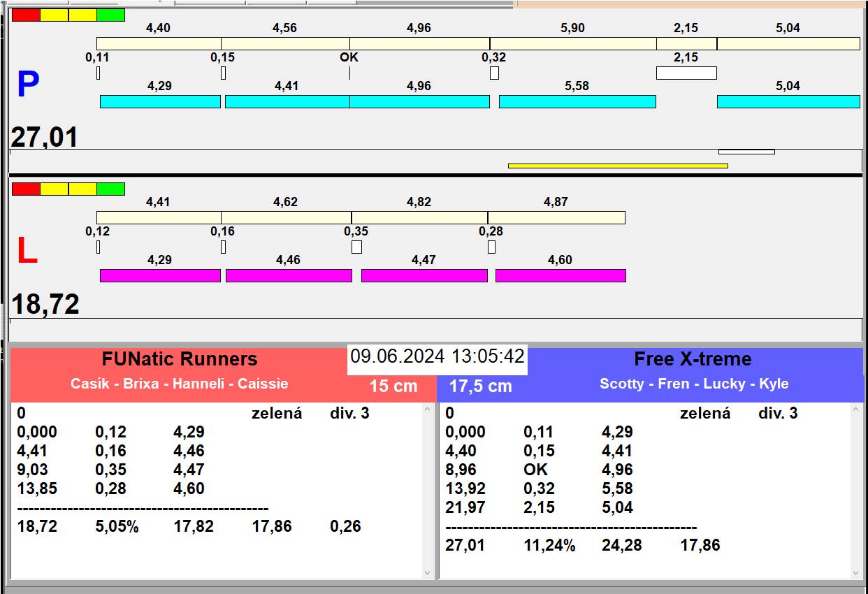
Task: Click the yellow progress bar below lane P
Action: tap(618, 166)
